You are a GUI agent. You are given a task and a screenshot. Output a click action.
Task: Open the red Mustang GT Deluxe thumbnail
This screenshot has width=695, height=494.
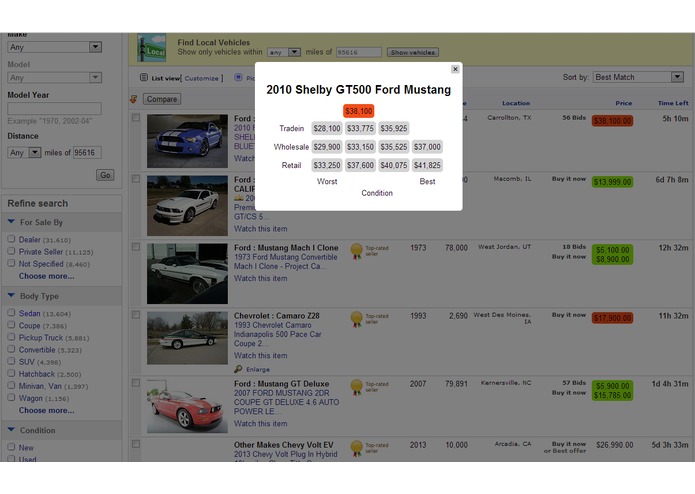click(x=187, y=406)
